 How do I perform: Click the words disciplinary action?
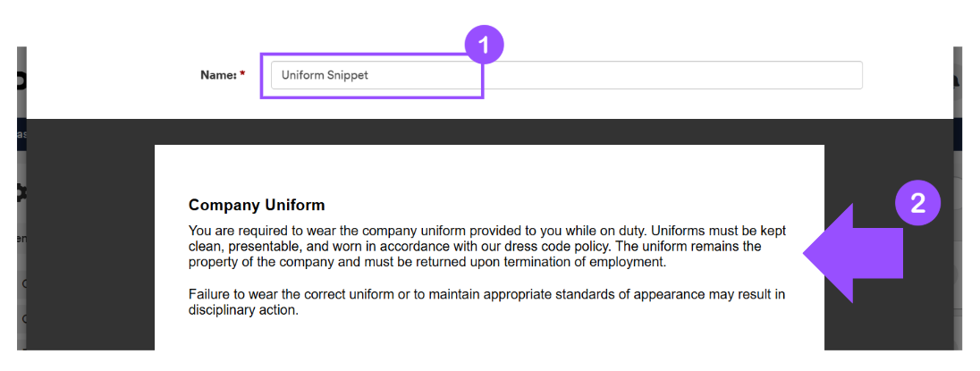pyautogui.click(x=243, y=310)
